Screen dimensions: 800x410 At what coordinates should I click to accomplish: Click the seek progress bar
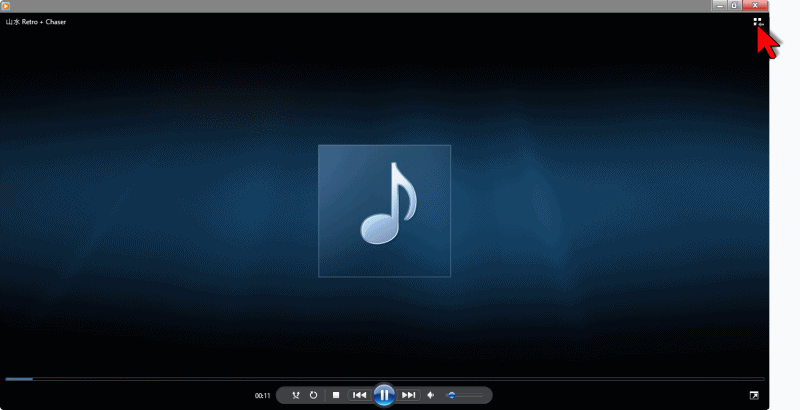click(385, 379)
